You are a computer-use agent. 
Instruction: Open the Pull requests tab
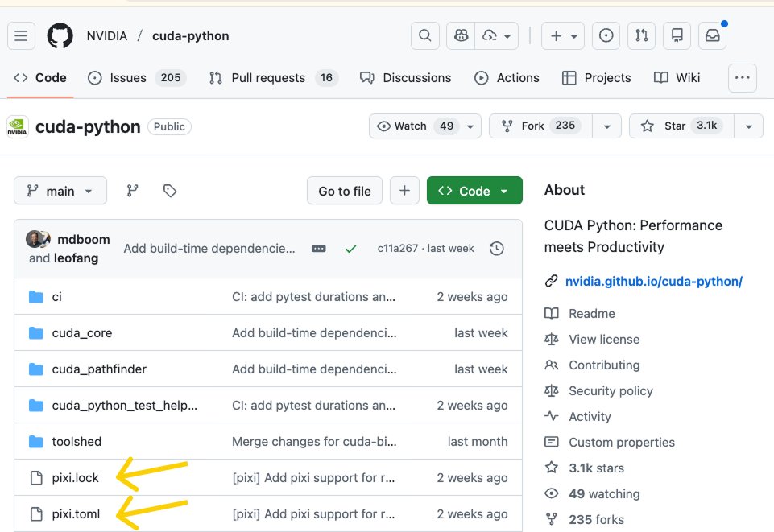274,78
